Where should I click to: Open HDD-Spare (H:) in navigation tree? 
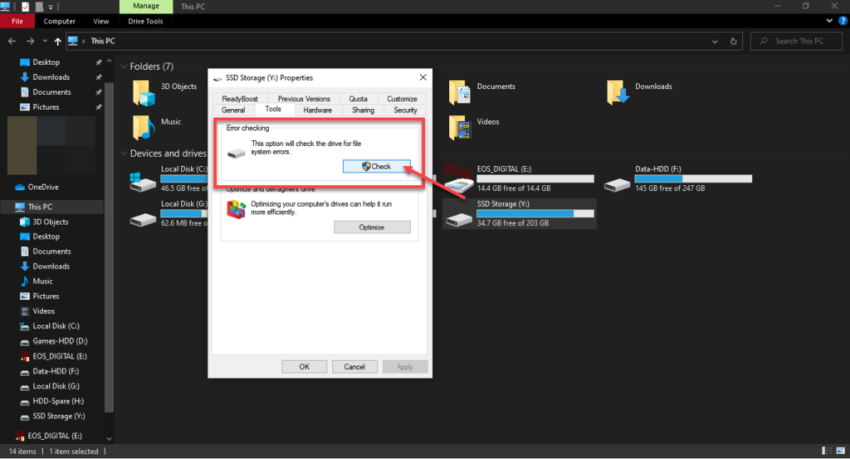click(x=58, y=401)
